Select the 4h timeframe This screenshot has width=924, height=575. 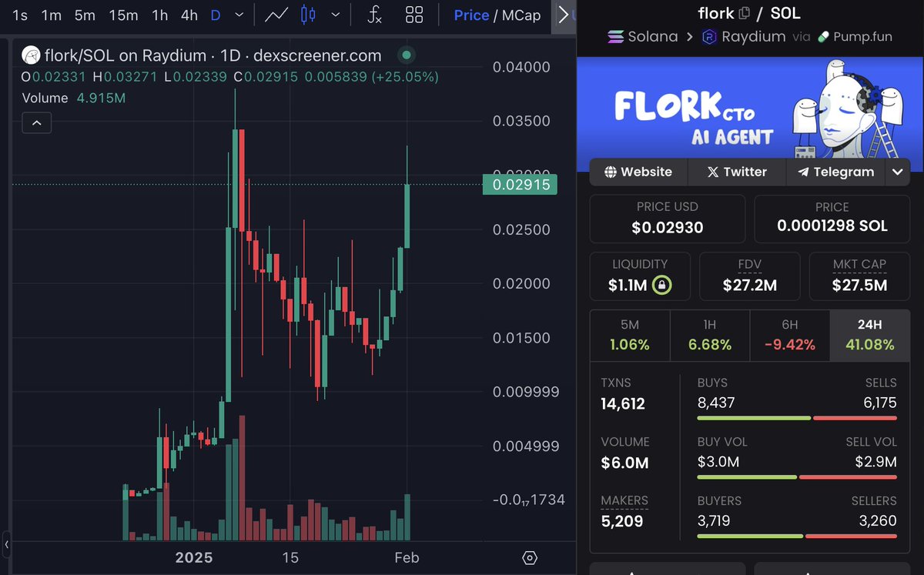pyautogui.click(x=189, y=15)
